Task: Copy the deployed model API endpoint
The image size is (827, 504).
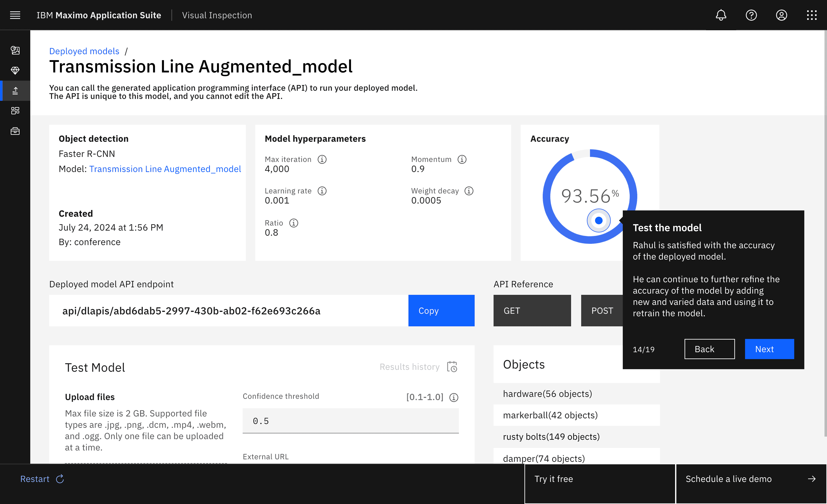Action: 441,310
